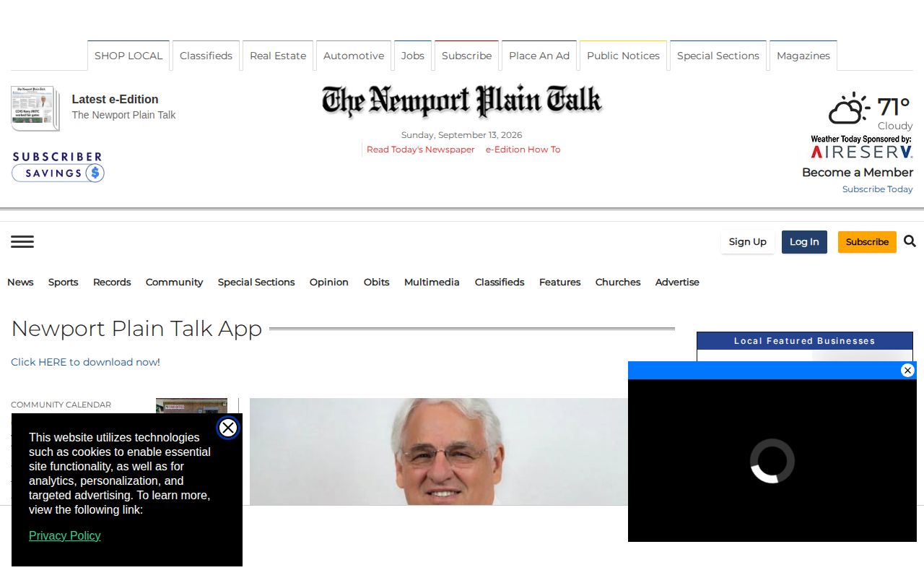Open the AireServ sponsor logo

861,152
